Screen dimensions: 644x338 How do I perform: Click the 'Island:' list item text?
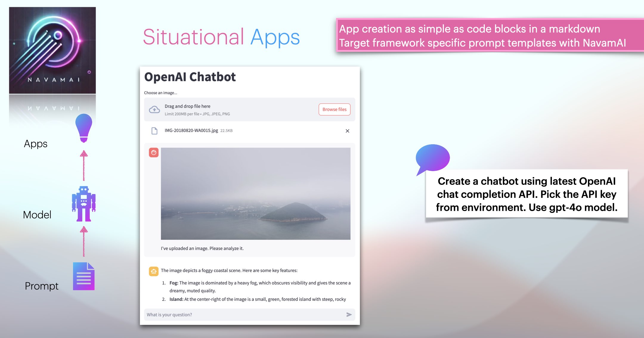tap(258, 299)
